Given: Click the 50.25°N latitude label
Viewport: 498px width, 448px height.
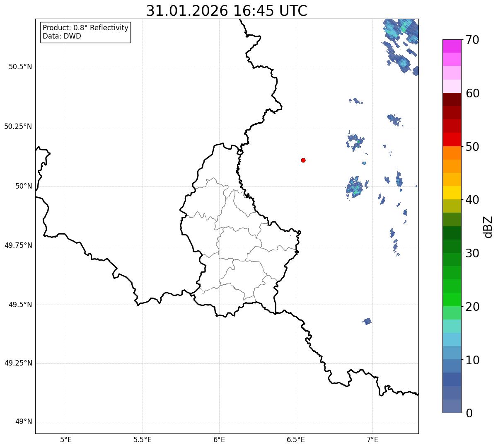Looking at the screenshot, I should (x=18, y=126).
